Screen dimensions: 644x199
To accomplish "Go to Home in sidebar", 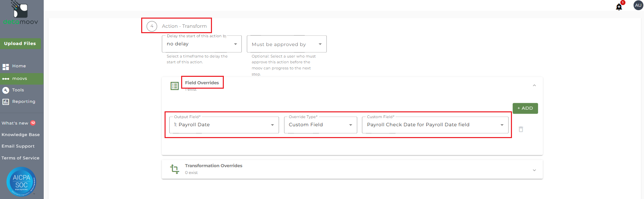I will coord(19,66).
